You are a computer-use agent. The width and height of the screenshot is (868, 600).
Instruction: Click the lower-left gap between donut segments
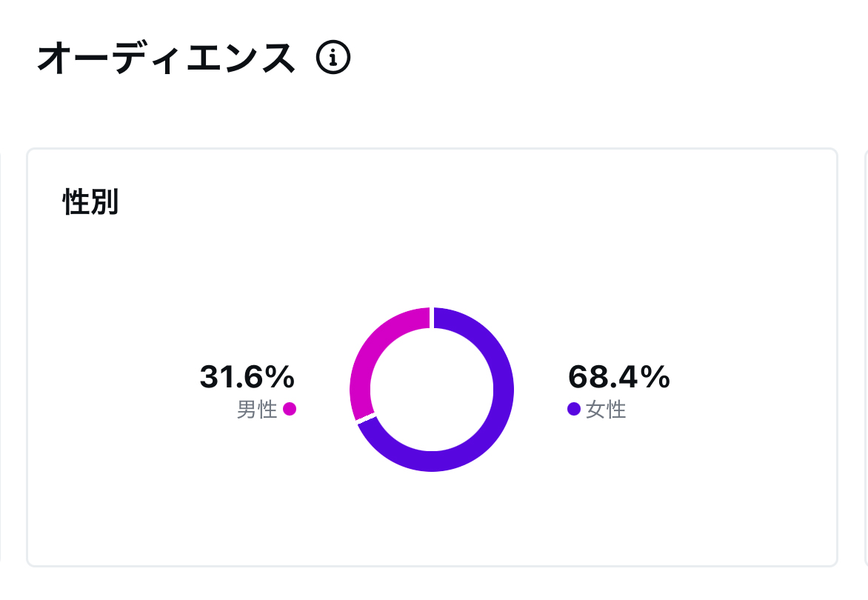pyautogui.click(x=366, y=419)
